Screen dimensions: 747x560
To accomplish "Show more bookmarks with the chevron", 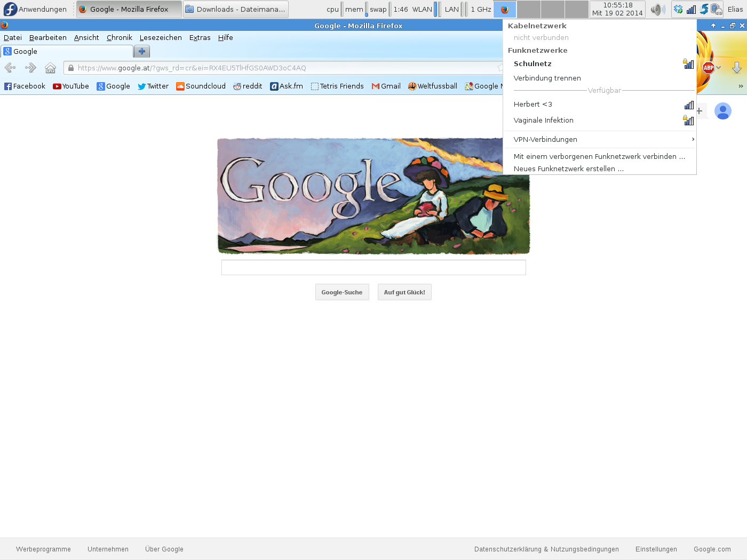I will (x=741, y=86).
